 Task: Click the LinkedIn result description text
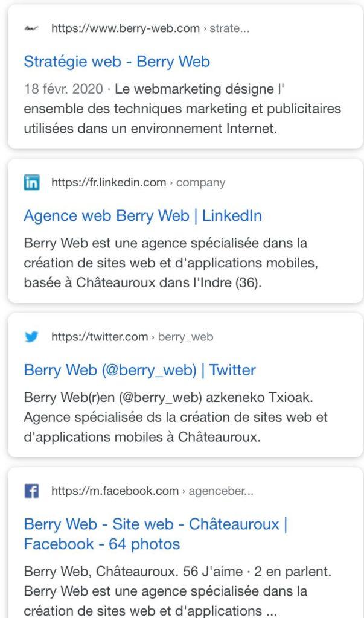tap(166, 263)
